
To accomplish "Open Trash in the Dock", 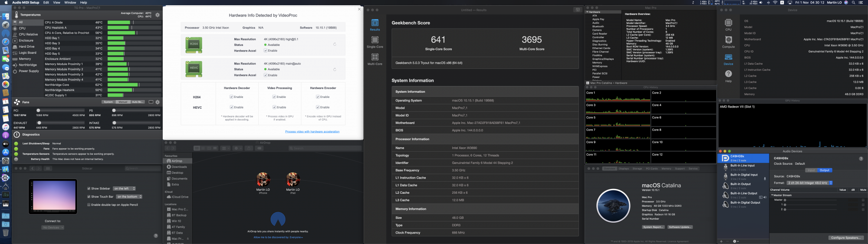I will coord(6,233).
